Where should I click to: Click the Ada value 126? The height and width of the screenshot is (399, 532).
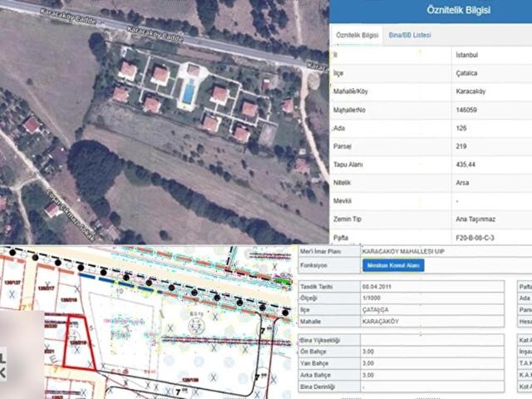[462, 129]
